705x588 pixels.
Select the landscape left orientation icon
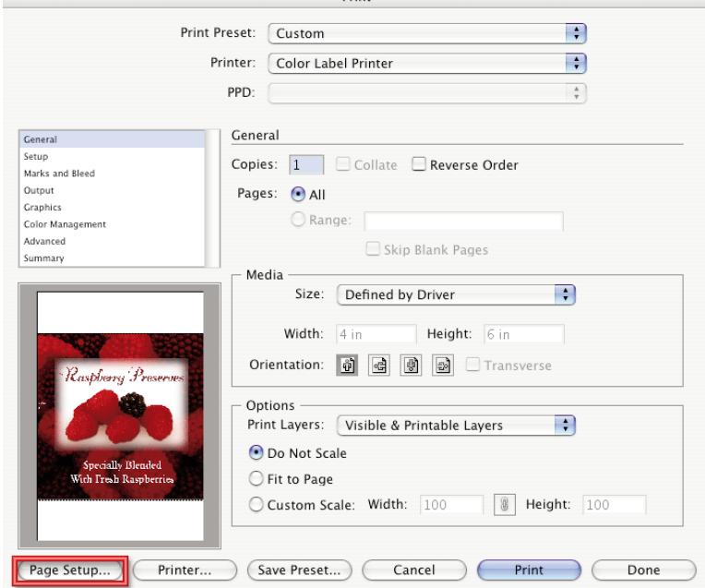pos(379,365)
